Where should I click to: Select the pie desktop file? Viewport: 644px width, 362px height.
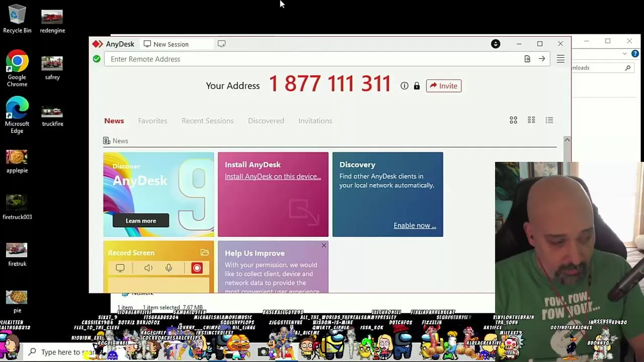click(17, 301)
